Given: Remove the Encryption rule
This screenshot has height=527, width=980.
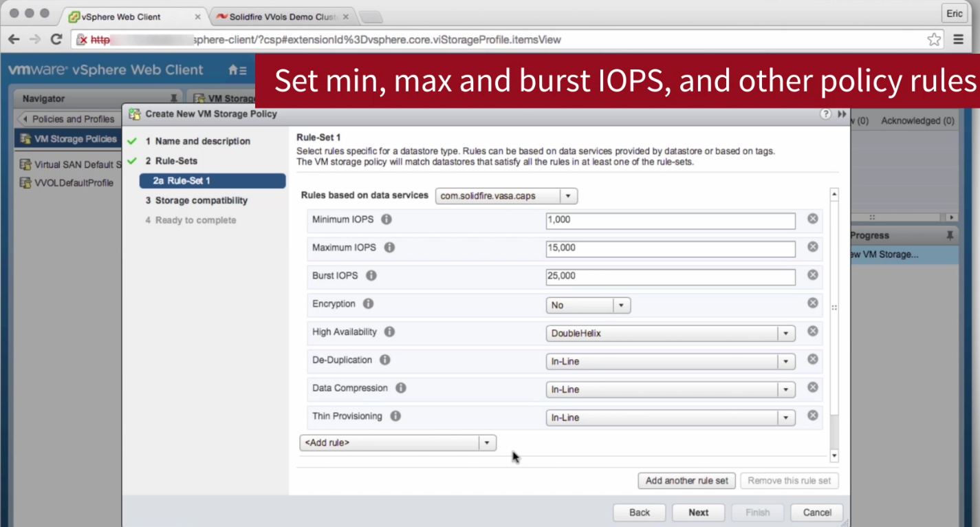Looking at the screenshot, I should click(x=812, y=303).
